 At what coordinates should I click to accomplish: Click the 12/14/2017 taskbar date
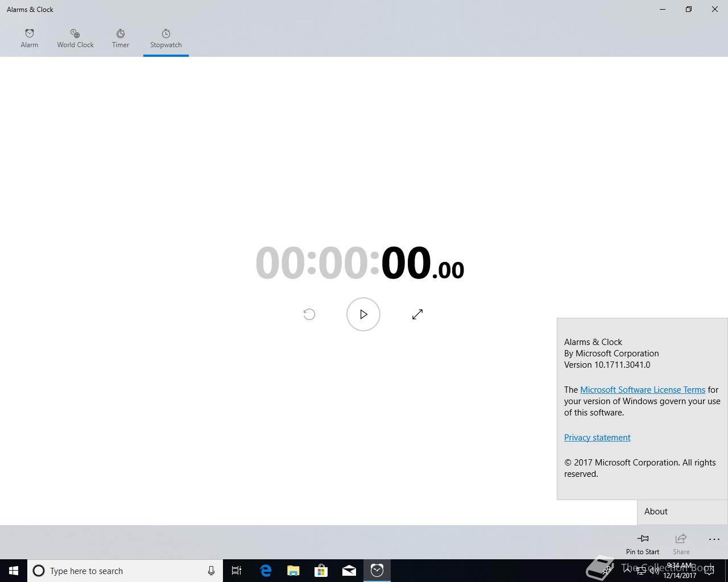pyautogui.click(x=680, y=576)
